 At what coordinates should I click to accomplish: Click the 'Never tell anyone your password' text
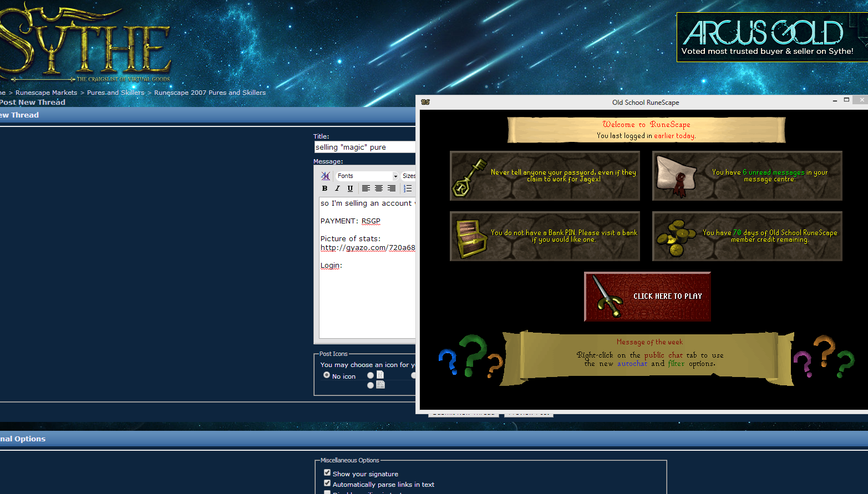564,176
